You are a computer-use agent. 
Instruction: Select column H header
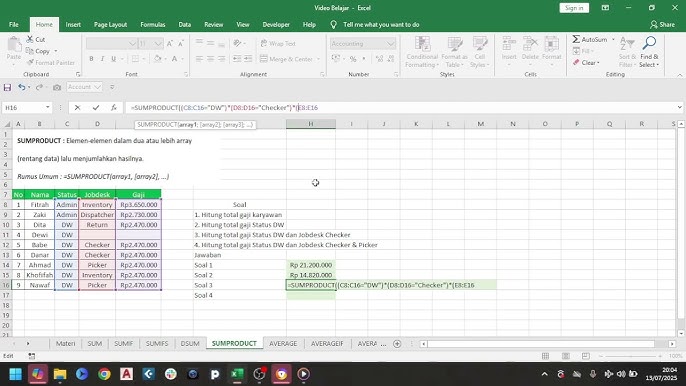coord(311,124)
